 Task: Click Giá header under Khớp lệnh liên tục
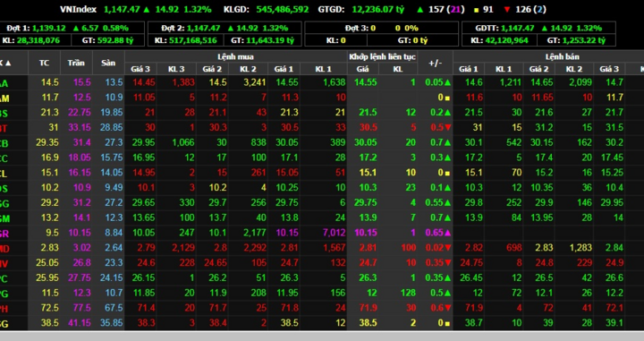point(362,69)
